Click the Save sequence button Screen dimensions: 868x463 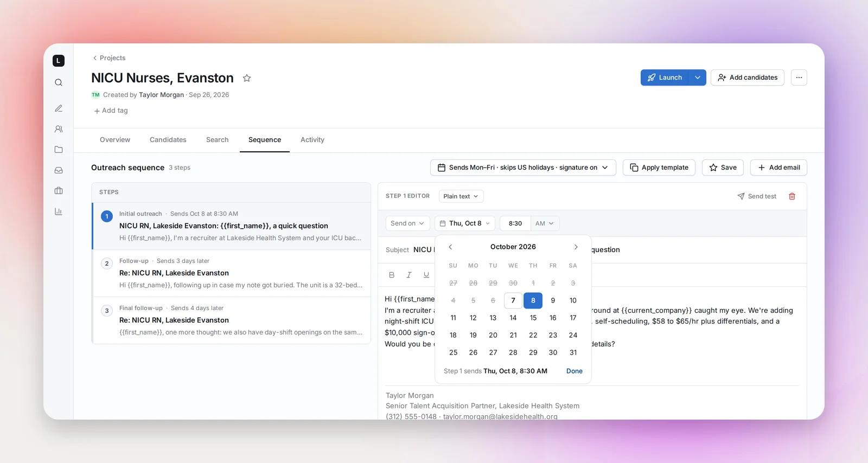point(723,168)
